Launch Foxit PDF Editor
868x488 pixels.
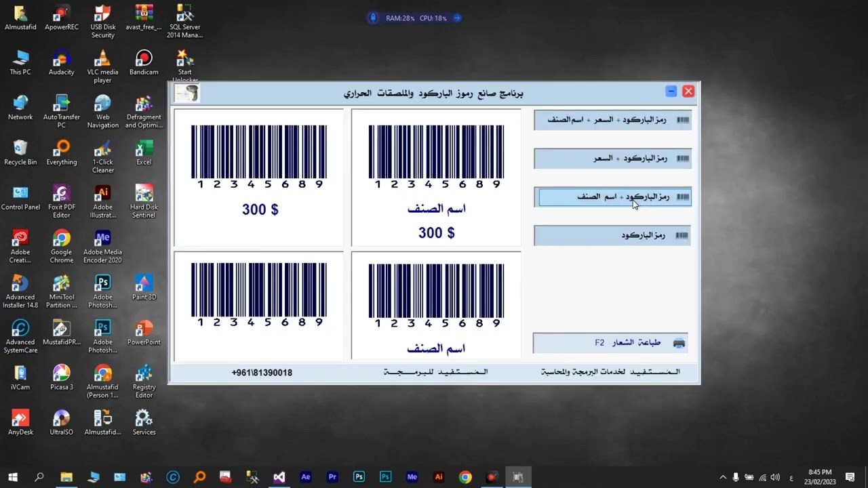(x=62, y=201)
